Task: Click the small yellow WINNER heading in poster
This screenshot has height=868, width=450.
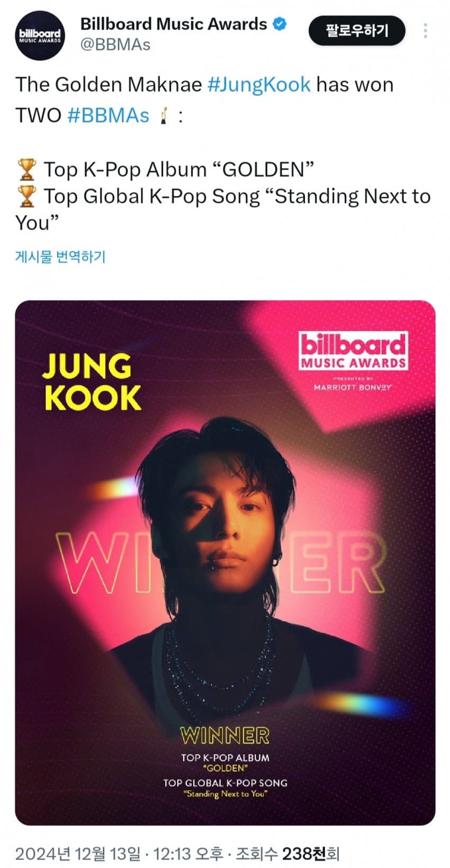Action: [225, 735]
